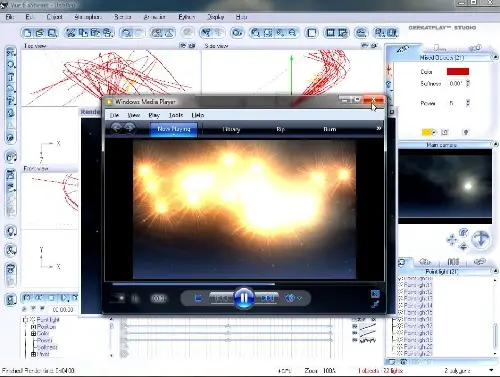
Task: Click the Cut (scissors) toolbar icon
Action: click(70, 33)
